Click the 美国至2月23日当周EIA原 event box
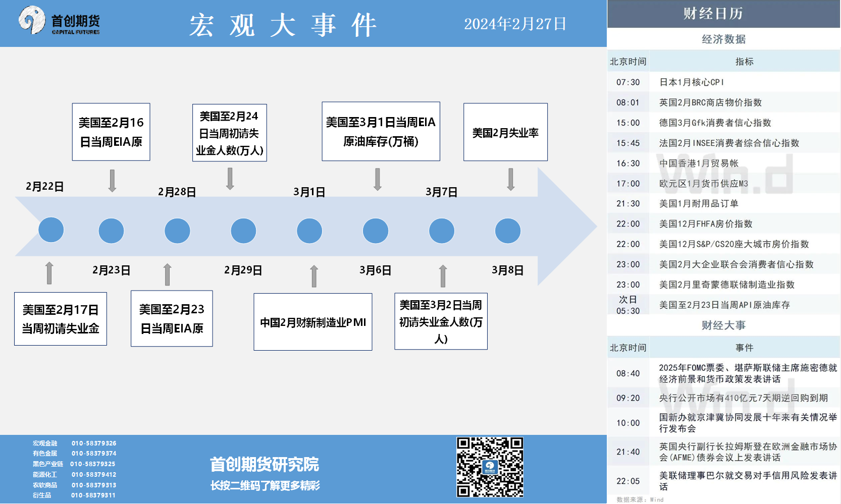 [x=172, y=318]
